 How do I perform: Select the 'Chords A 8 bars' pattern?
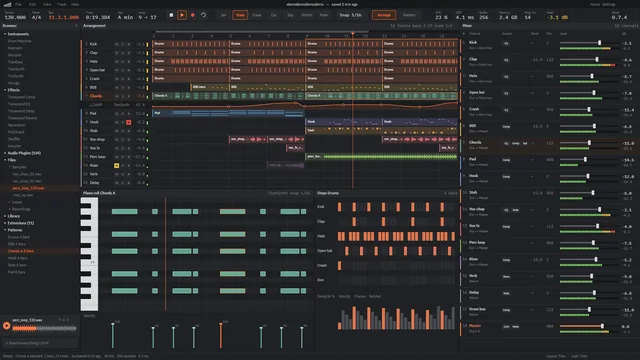21,251
